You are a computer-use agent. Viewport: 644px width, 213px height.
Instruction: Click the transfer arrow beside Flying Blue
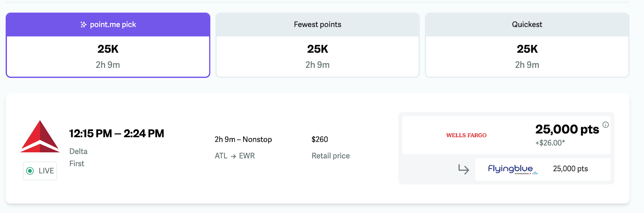tap(464, 169)
